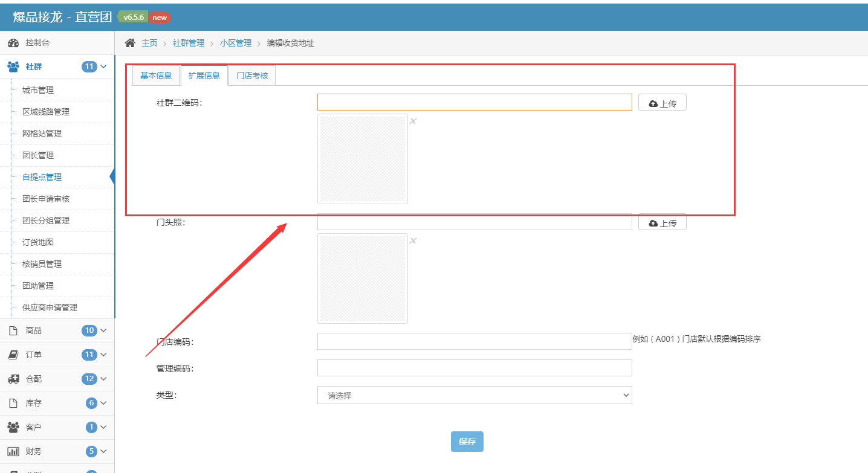The width and height of the screenshot is (868, 473).
Task: Click the 社群二维码 image preview thumbnail
Action: [x=363, y=159]
